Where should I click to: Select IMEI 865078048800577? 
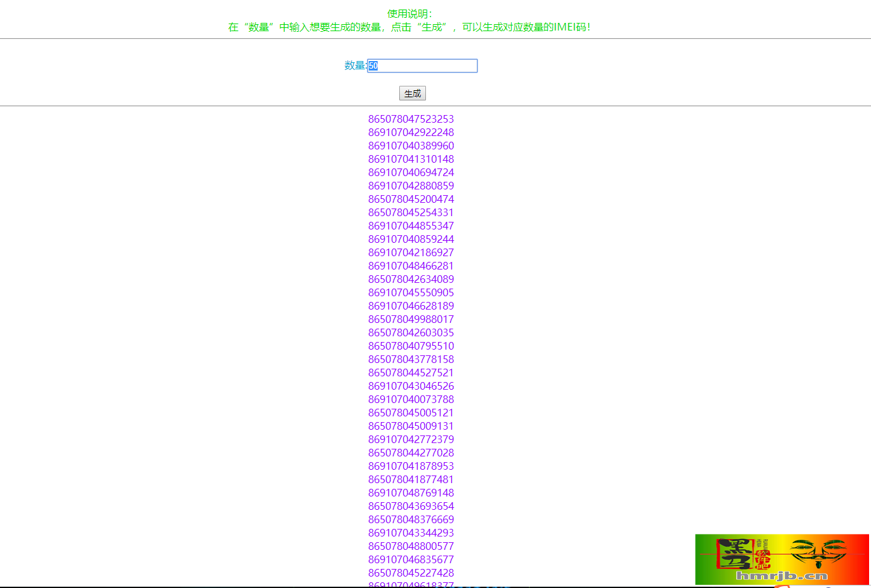(411, 546)
